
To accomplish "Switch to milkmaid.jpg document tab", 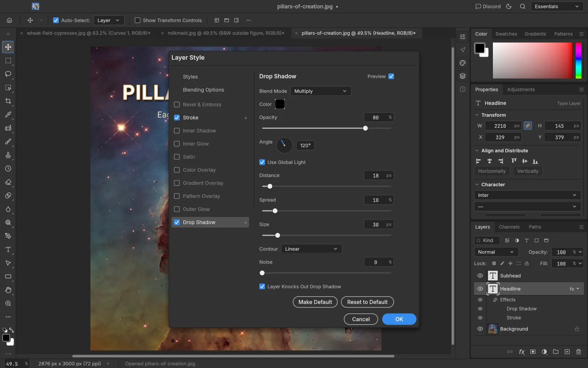I will (x=226, y=33).
